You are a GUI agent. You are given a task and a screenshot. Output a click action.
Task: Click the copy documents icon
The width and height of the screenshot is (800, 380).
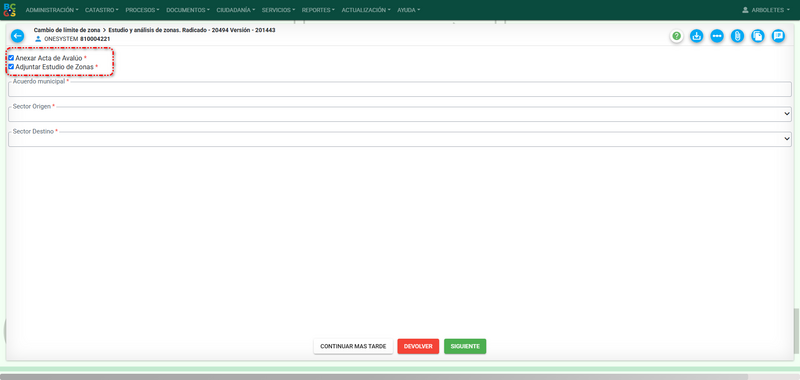point(758,36)
